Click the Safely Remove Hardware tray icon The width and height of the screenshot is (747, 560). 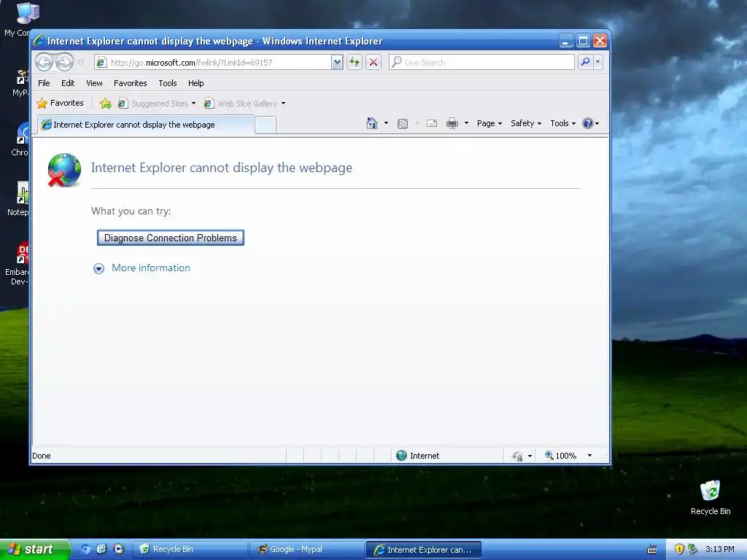[693, 549]
